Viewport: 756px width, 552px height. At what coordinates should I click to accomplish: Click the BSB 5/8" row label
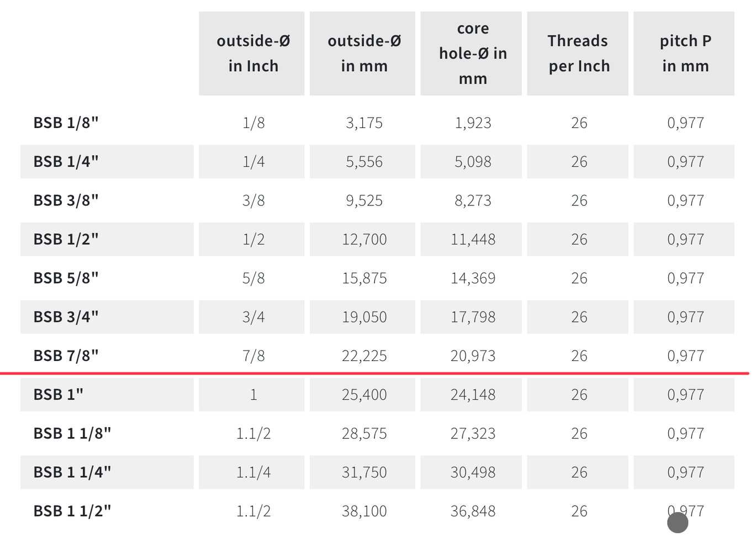tap(66, 278)
